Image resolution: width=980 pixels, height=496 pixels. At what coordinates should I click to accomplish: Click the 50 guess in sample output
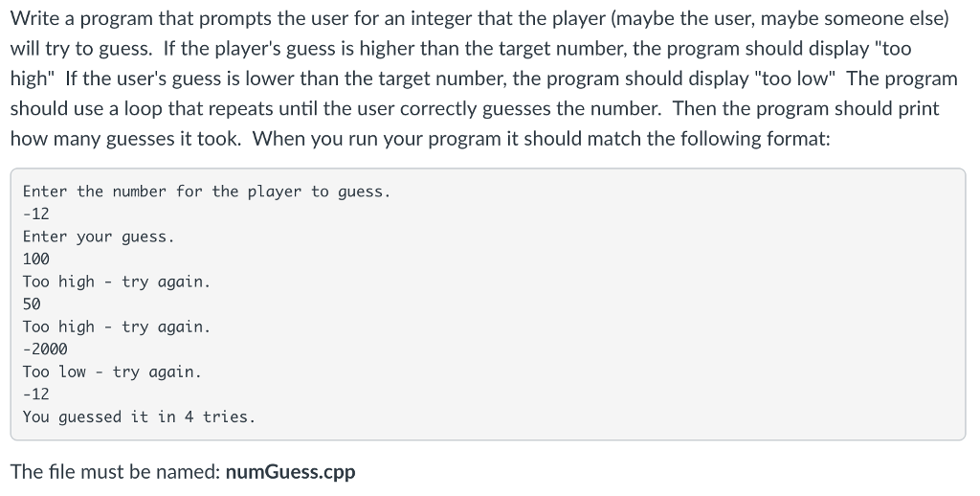point(32,304)
